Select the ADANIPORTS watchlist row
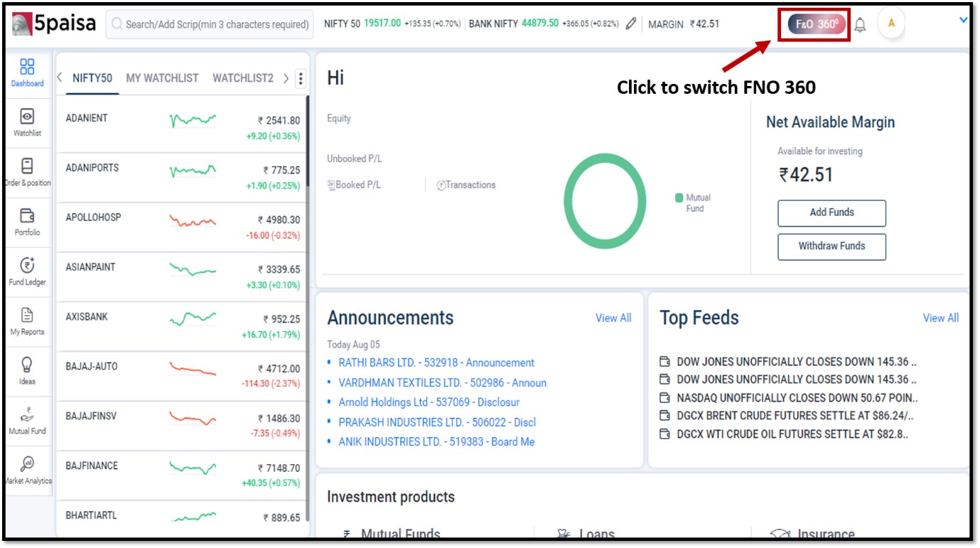This screenshot has height=548, width=980. pos(182,177)
